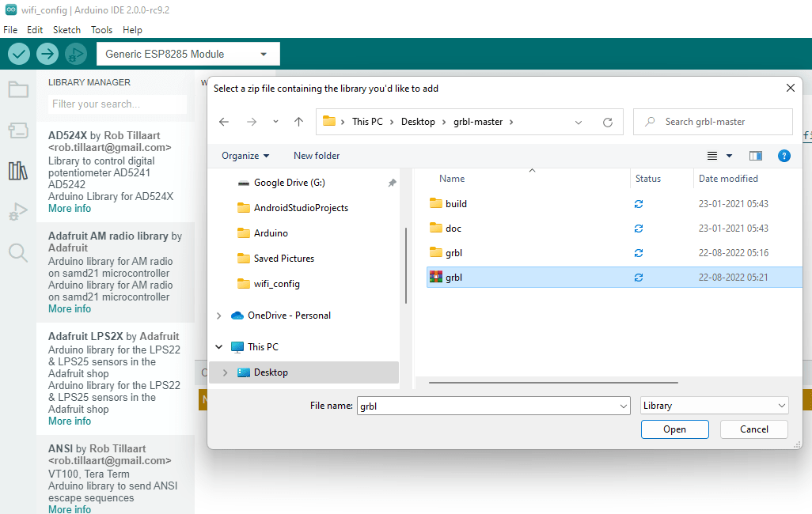812x514 pixels.
Task: Open the Organize dropdown
Action: 245,156
